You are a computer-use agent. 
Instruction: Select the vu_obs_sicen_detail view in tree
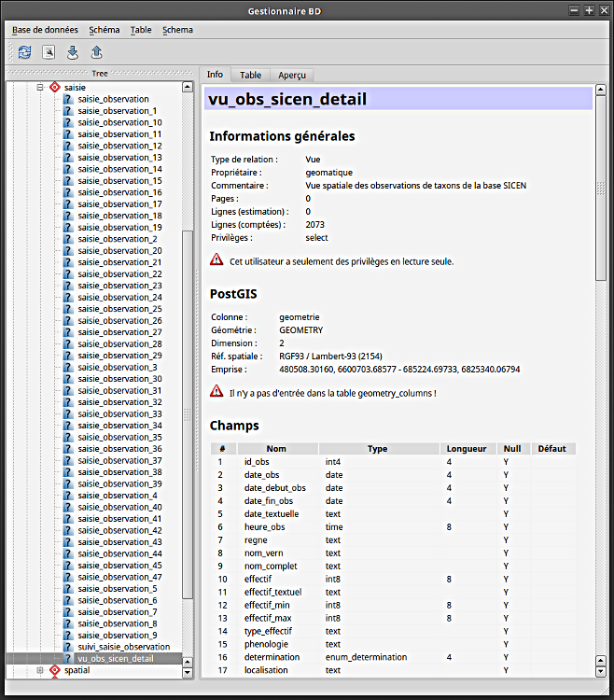click(x=116, y=659)
